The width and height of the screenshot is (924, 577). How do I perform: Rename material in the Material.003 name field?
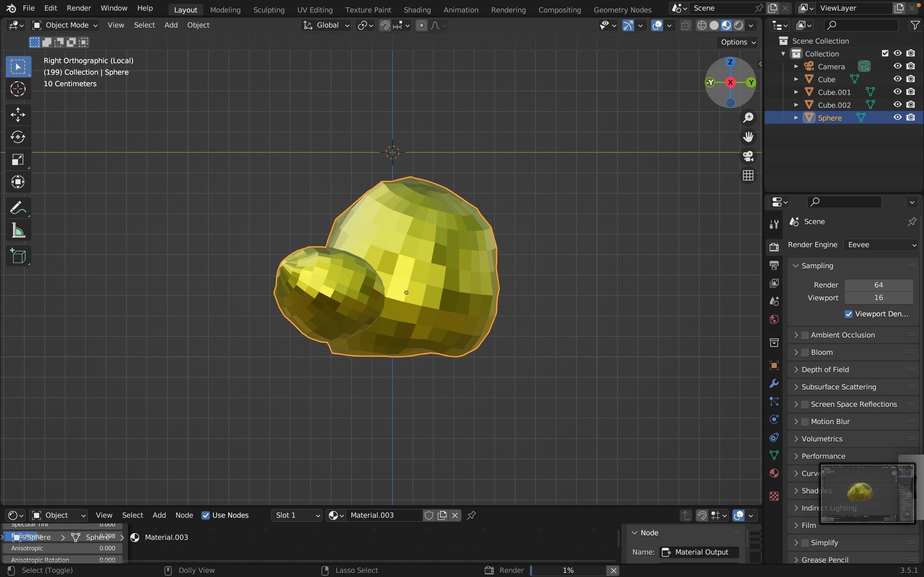pyautogui.click(x=384, y=515)
